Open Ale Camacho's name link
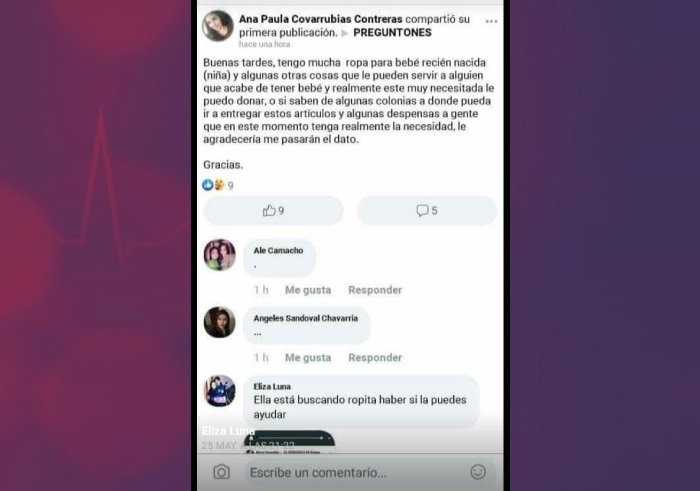 click(278, 250)
